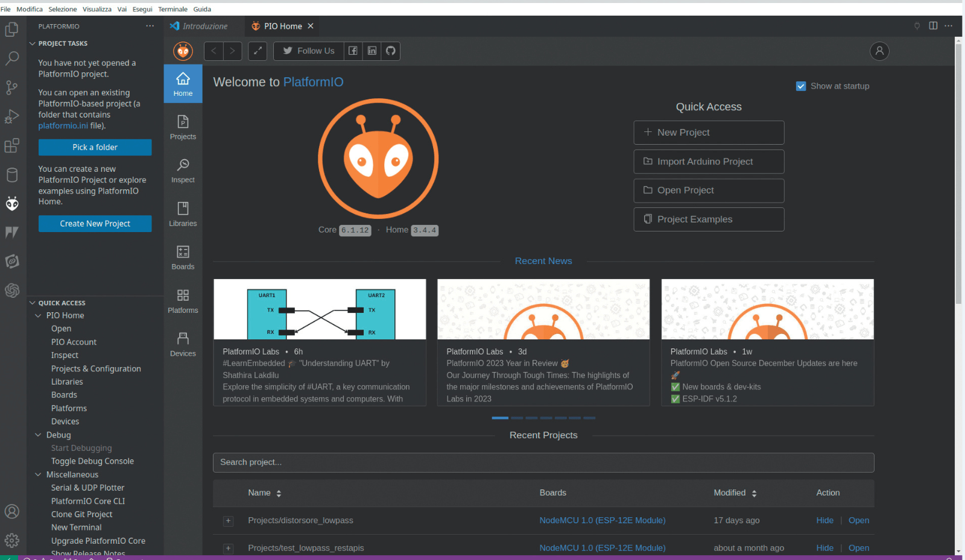Click the Inspect icon in PIO sidebar
Image resolution: width=965 pixels, height=560 pixels.
tap(183, 171)
